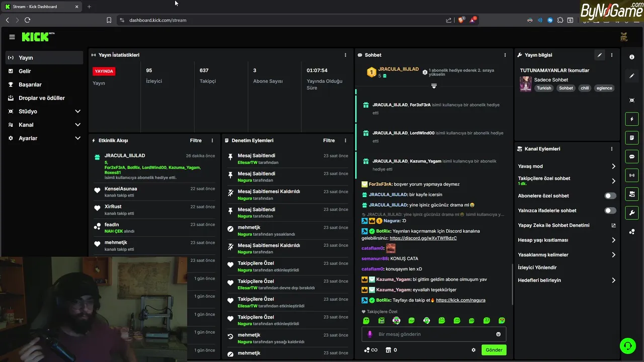Click the chill tag in stream info
The height and width of the screenshot is (362, 644).
click(585, 88)
